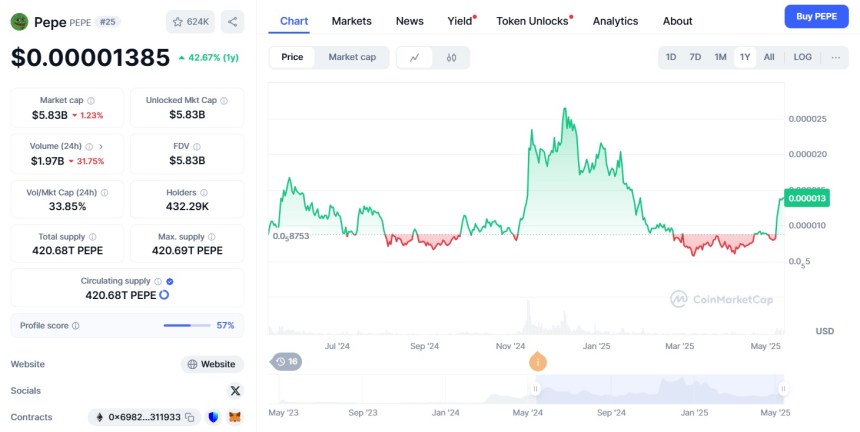Open Holders info icon
This screenshot has width=860, height=432.
click(x=204, y=193)
